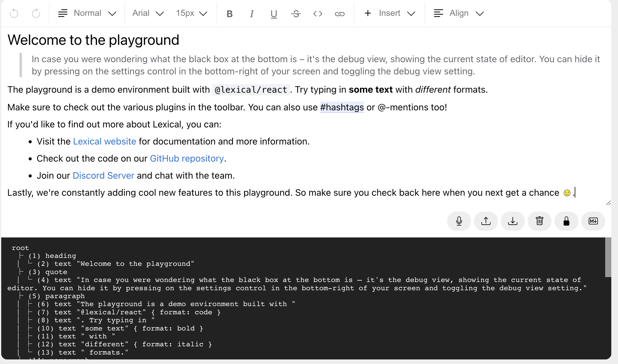This screenshot has height=364, width=618.
Task: Toggle bold formatting
Action: tap(230, 14)
